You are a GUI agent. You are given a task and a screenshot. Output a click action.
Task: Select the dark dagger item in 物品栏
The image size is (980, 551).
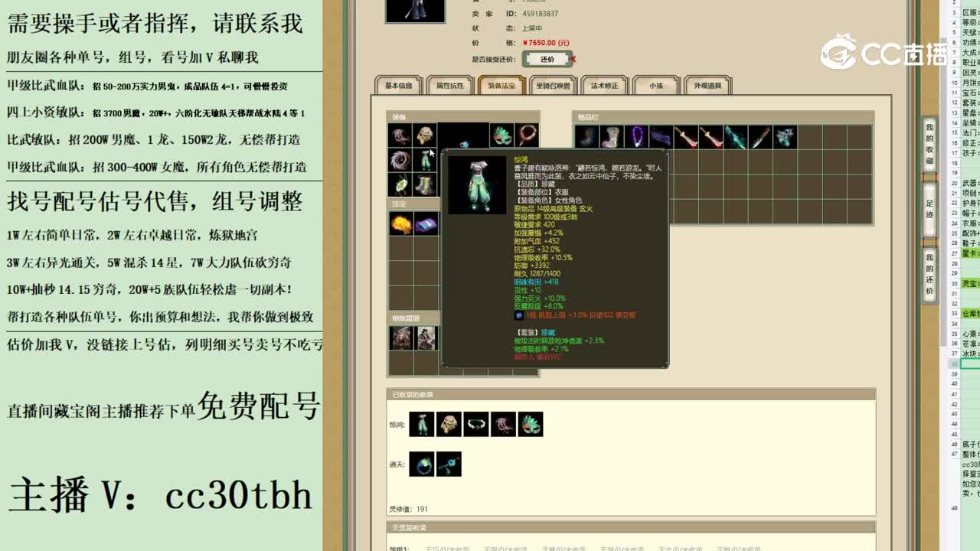point(760,137)
